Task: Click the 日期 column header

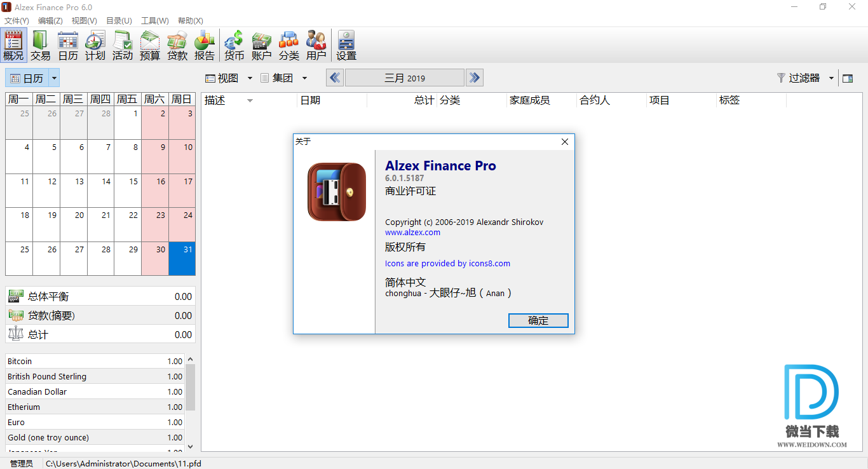Action: pyautogui.click(x=332, y=100)
